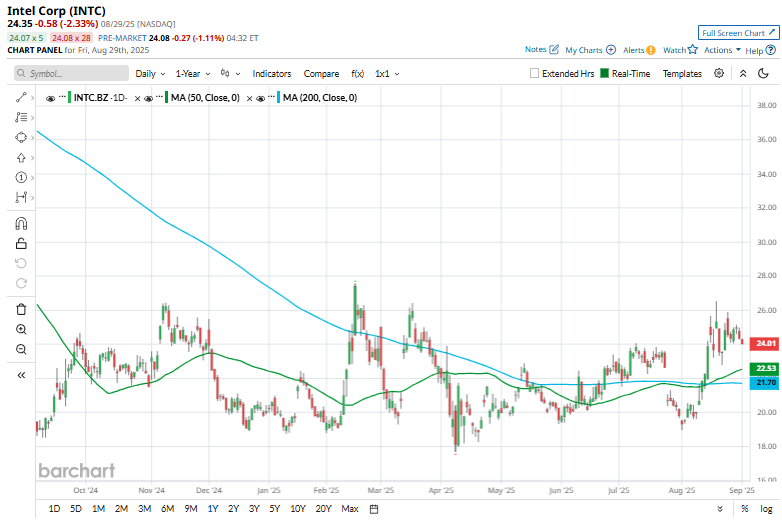Hide the MA (200) indicator eye icon
This screenshot has width=782, height=523.
(x=260, y=98)
